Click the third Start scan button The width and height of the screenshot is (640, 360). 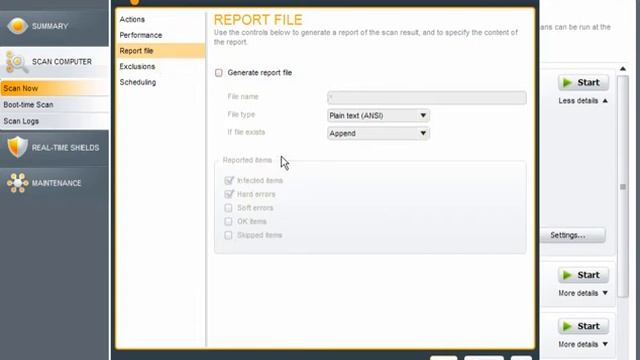click(583, 326)
